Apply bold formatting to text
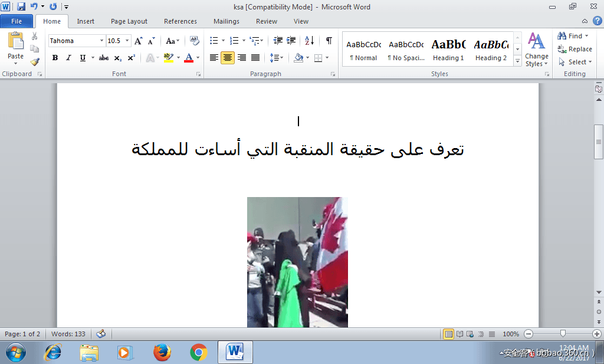 click(55, 57)
